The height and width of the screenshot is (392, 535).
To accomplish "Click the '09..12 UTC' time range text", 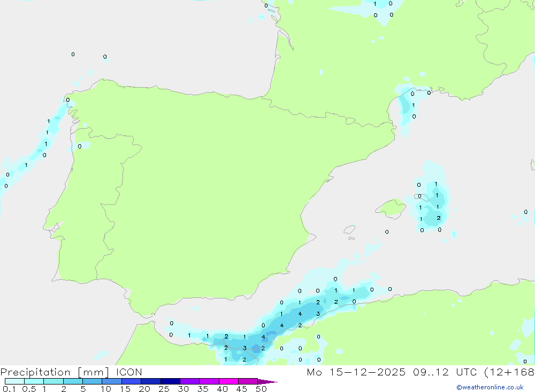I will coord(445,372).
